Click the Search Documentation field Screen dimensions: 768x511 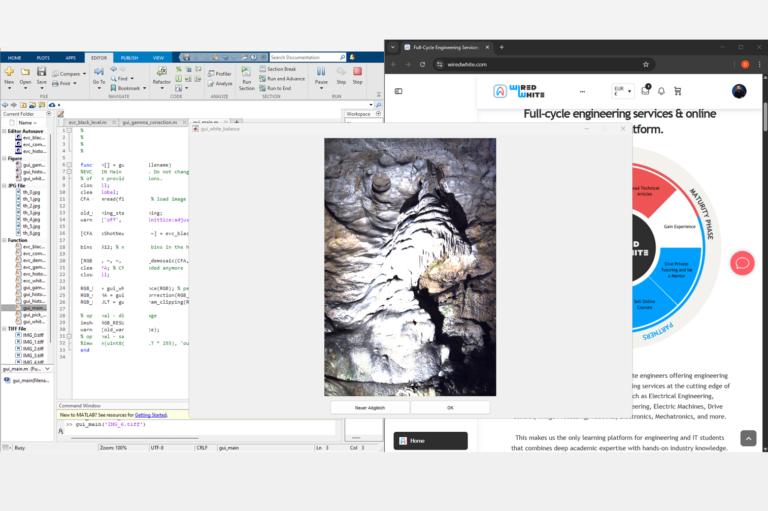[308, 57]
